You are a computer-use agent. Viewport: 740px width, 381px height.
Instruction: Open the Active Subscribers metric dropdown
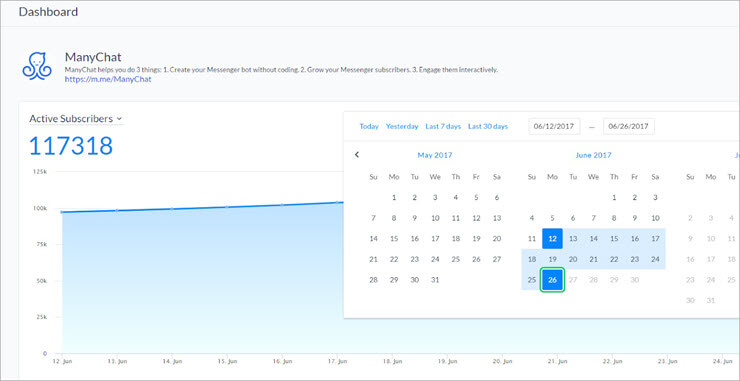pos(76,119)
